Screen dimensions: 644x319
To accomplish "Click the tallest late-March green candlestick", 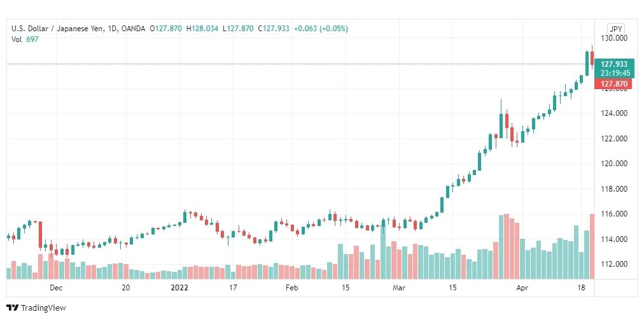I will (x=501, y=124).
